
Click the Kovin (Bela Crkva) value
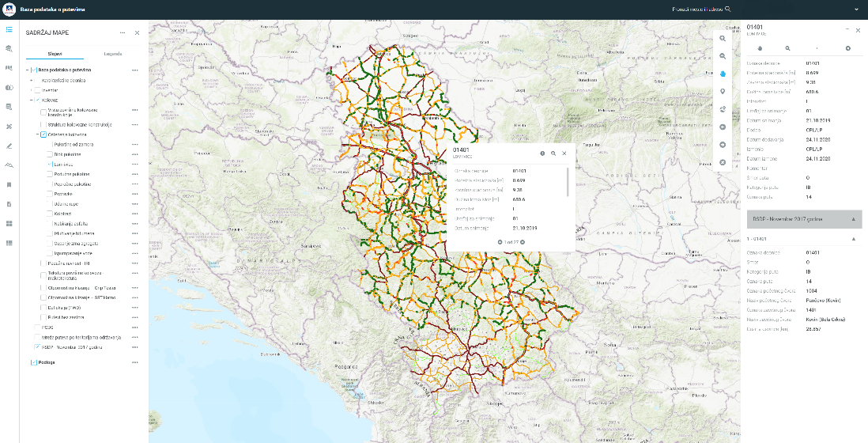click(x=826, y=320)
